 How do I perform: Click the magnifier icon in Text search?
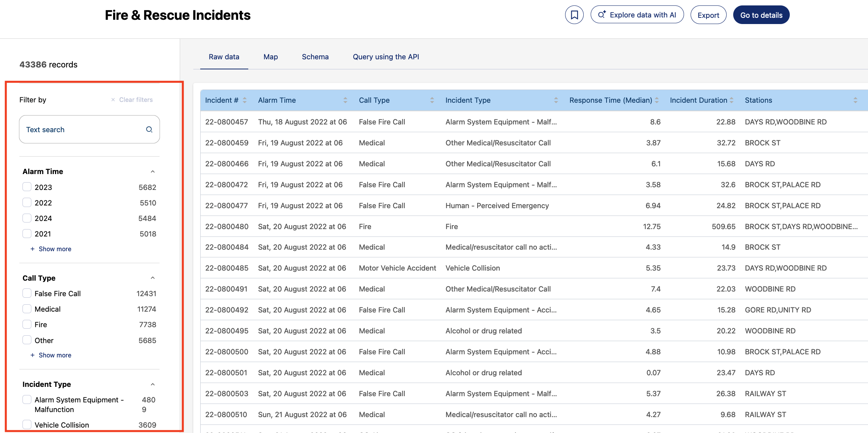coord(149,129)
